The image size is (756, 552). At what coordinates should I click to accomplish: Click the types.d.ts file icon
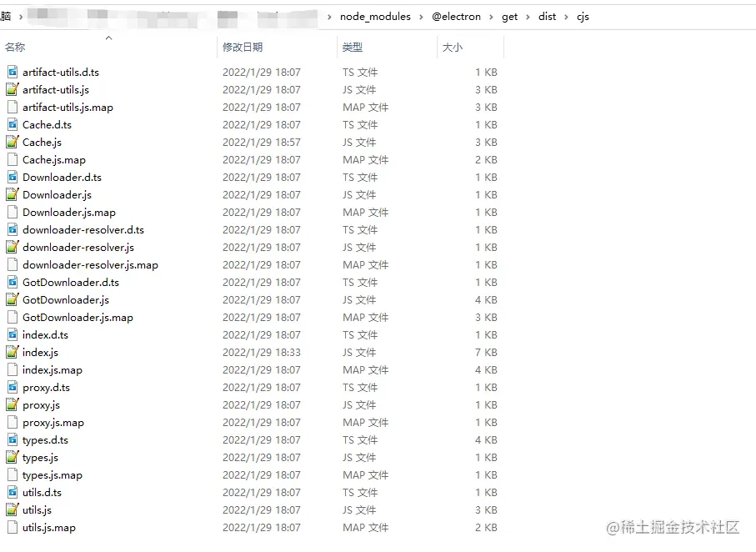[x=13, y=440]
